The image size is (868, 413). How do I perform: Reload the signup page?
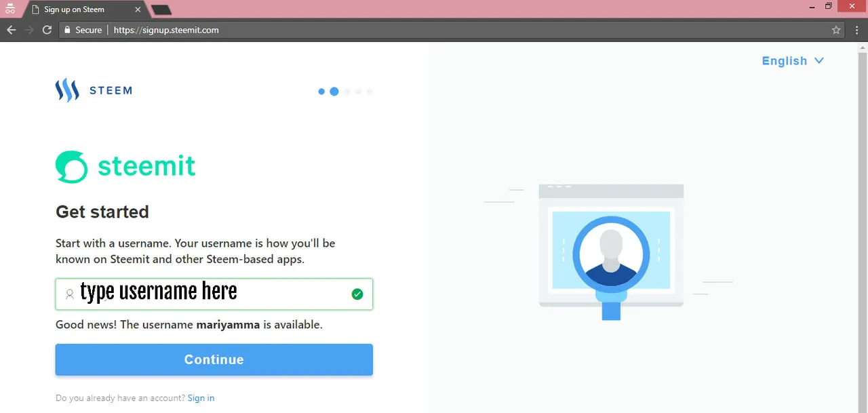tap(47, 30)
